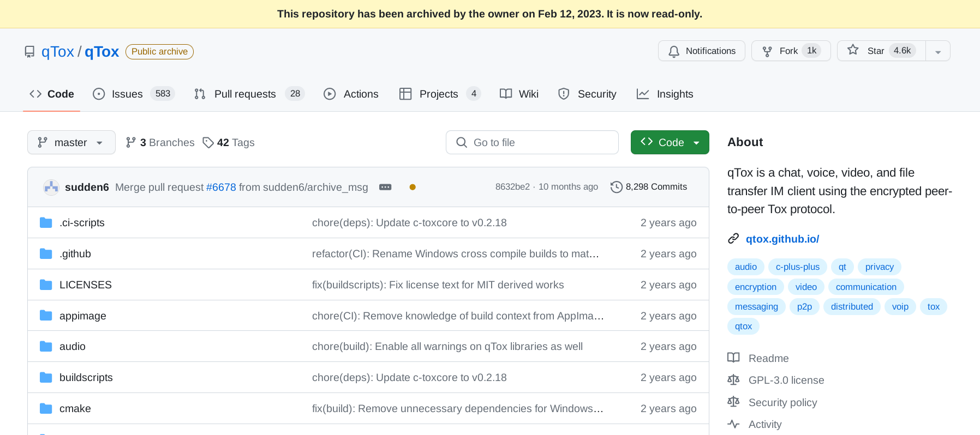
Task: Open commit hash 8632be2
Action: pos(512,186)
